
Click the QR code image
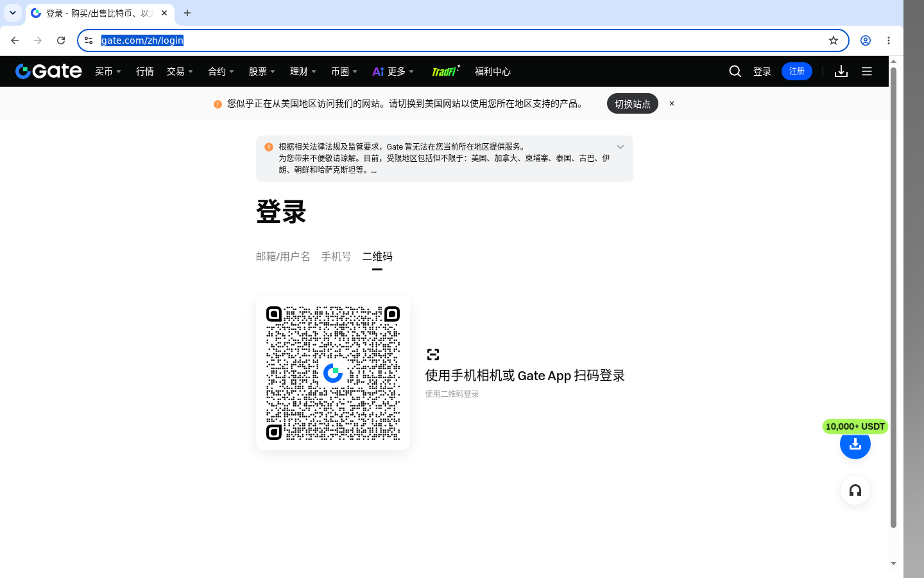tap(333, 373)
